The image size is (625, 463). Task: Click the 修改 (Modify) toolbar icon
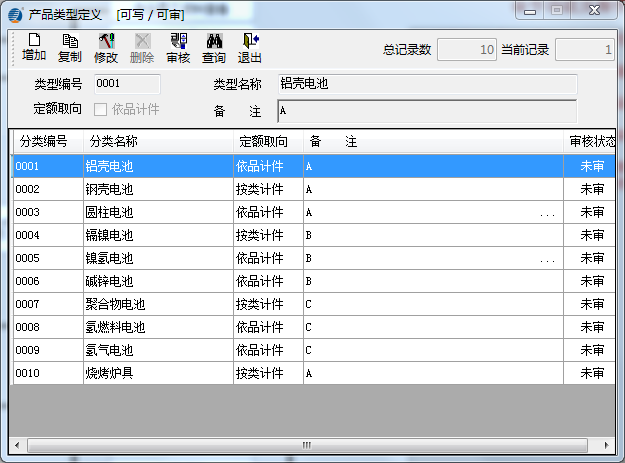point(106,47)
